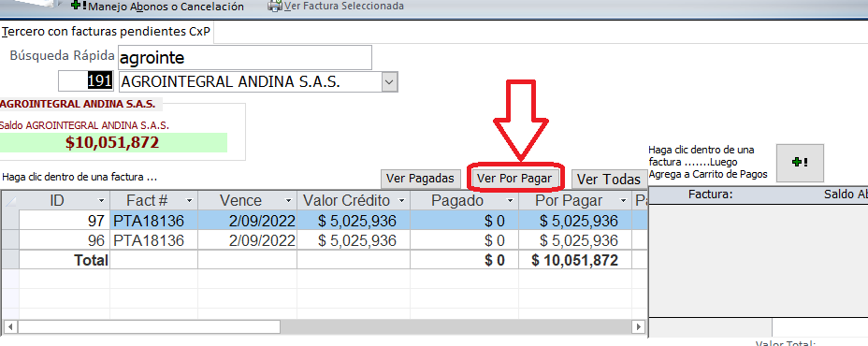Open the Fact # column filter arrow
The width and height of the screenshot is (868, 346).
[x=189, y=200]
